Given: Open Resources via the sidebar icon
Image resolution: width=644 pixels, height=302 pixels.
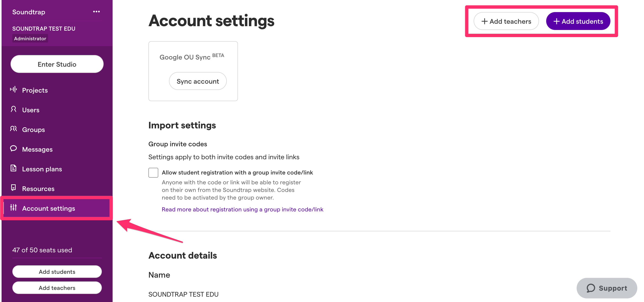Looking at the screenshot, I should click(x=13, y=188).
